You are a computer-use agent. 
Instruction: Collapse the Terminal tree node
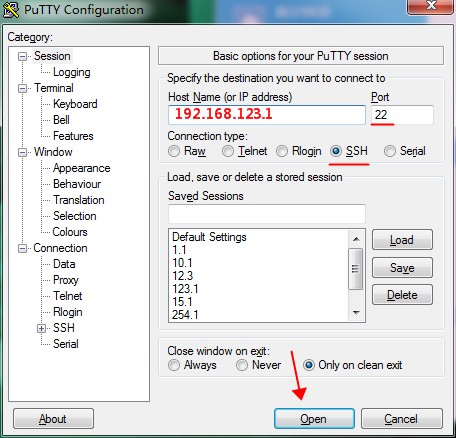(22, 88)
